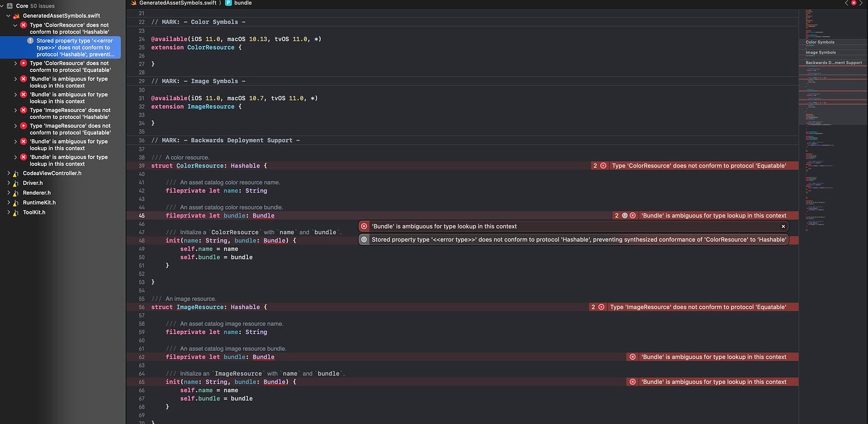Click line number 45 in the gutter
This screenshot has width=868, height=424.
[x=141, y=215]
